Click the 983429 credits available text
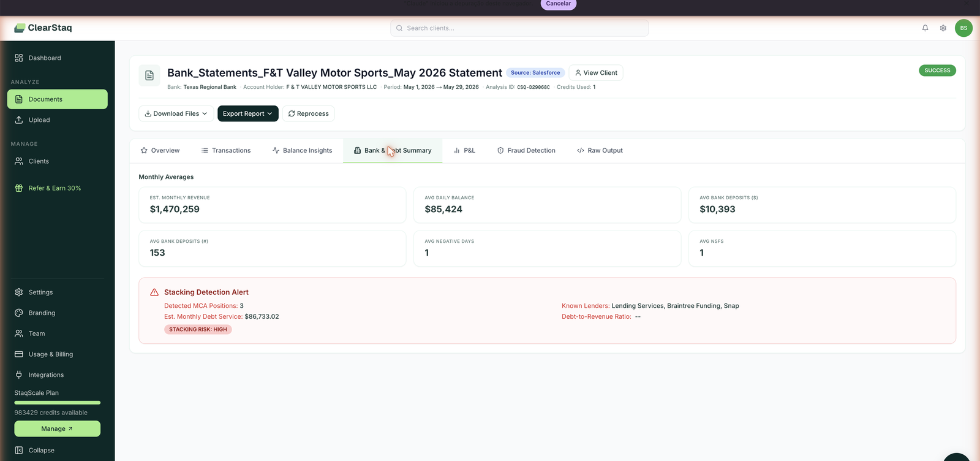 (x=51, y=413)
